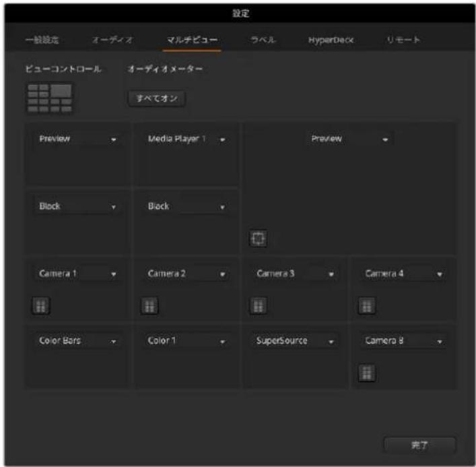Select the マルチビュー tab

[192, 40]
